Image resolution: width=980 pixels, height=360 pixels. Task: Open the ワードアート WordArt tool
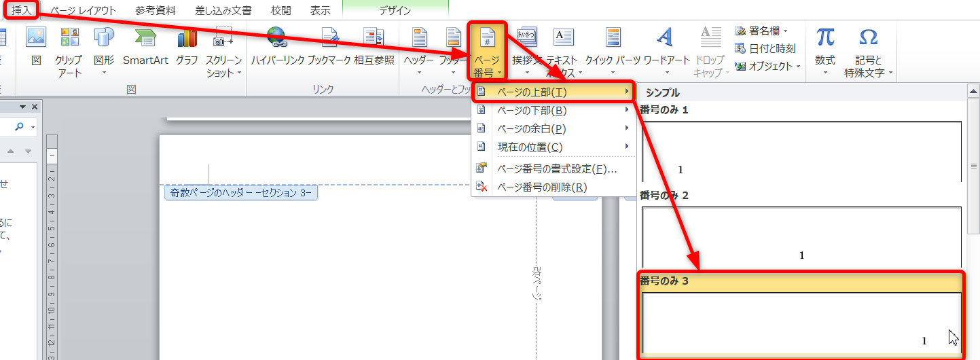(x=666, y=48)
